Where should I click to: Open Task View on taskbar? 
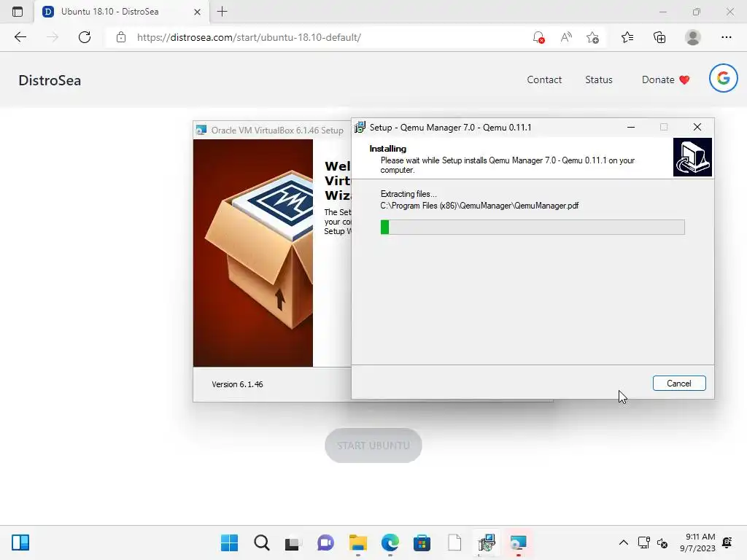click(x=293, y=542)
